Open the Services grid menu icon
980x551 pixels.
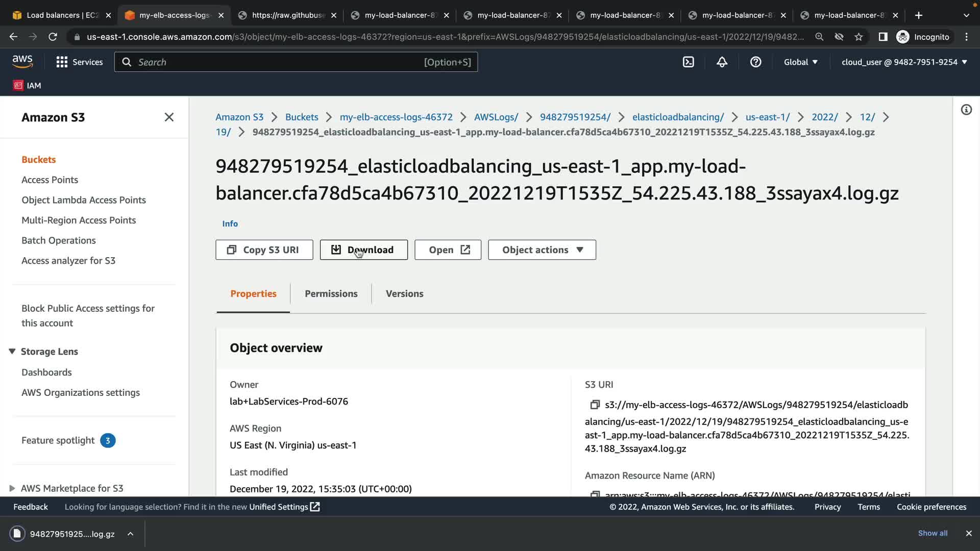(62, 62)
